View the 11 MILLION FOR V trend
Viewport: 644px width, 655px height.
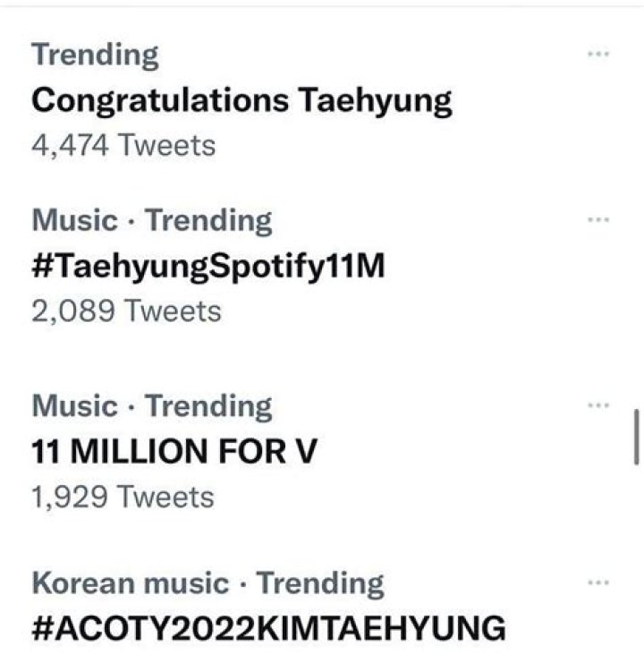(x=174, y=452)
